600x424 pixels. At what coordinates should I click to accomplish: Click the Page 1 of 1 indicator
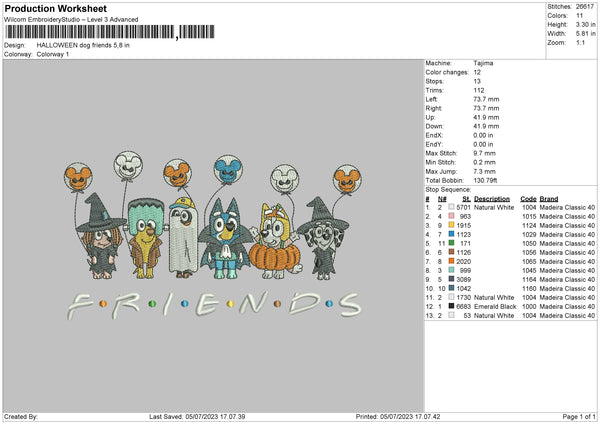(579, 416)
